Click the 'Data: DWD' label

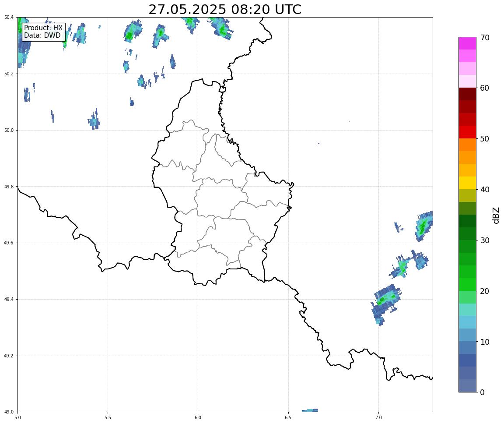(x=42, y=35)
